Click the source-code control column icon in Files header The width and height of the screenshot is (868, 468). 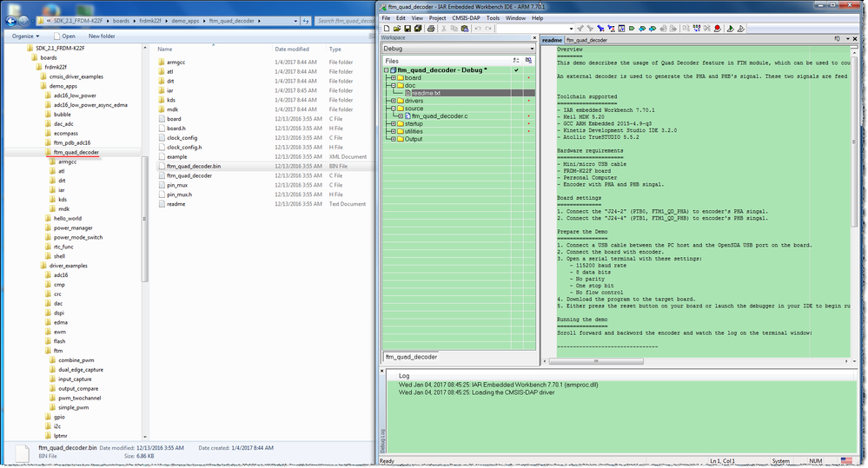(516, 60)
